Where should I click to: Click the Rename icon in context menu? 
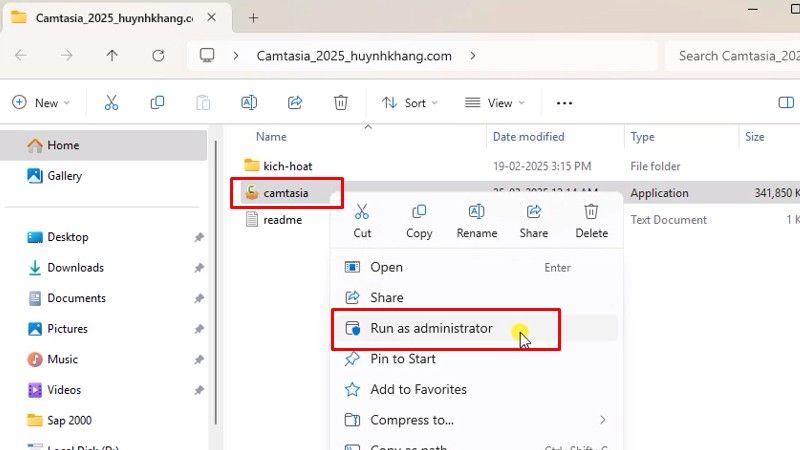(477, 212)
